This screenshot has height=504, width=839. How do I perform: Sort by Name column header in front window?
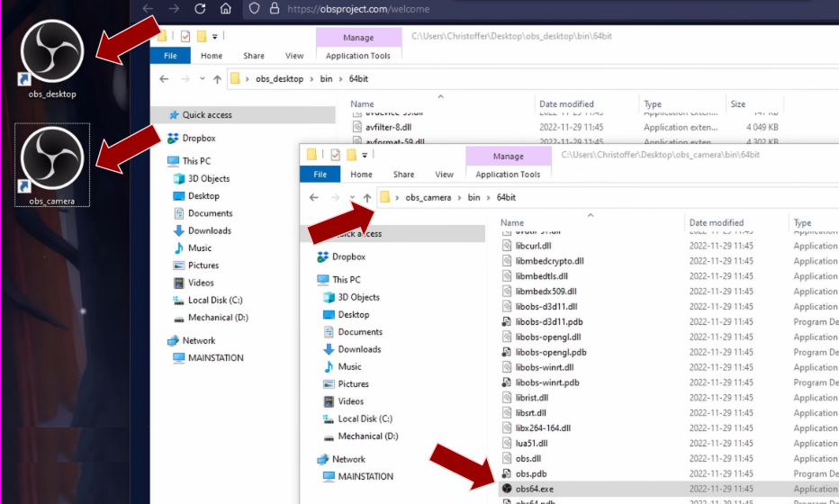coord(512,222)
